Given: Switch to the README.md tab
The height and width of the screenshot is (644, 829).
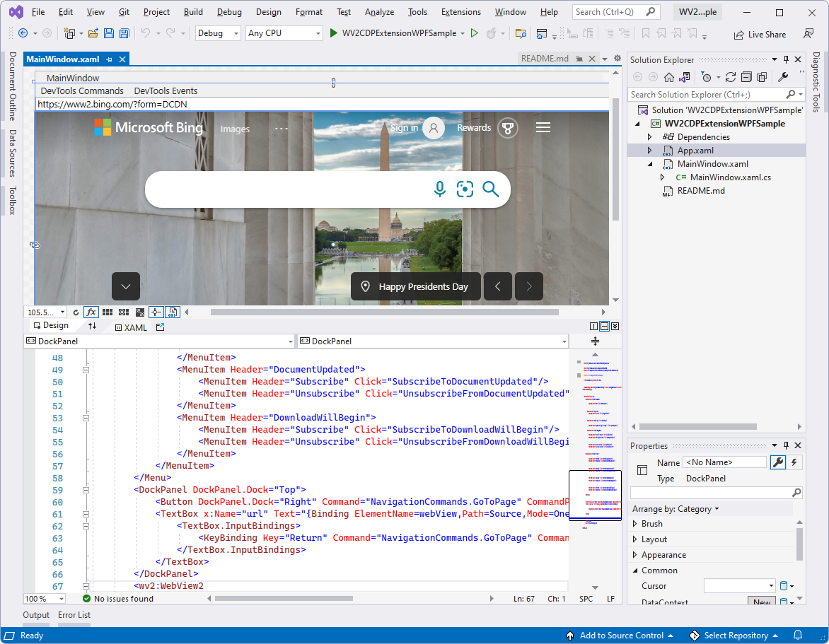Looking at the screenshot, I should [545, 58].
